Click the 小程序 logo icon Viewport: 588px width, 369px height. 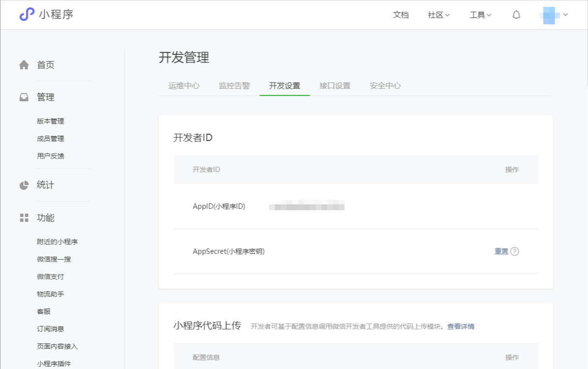point(27,14)
